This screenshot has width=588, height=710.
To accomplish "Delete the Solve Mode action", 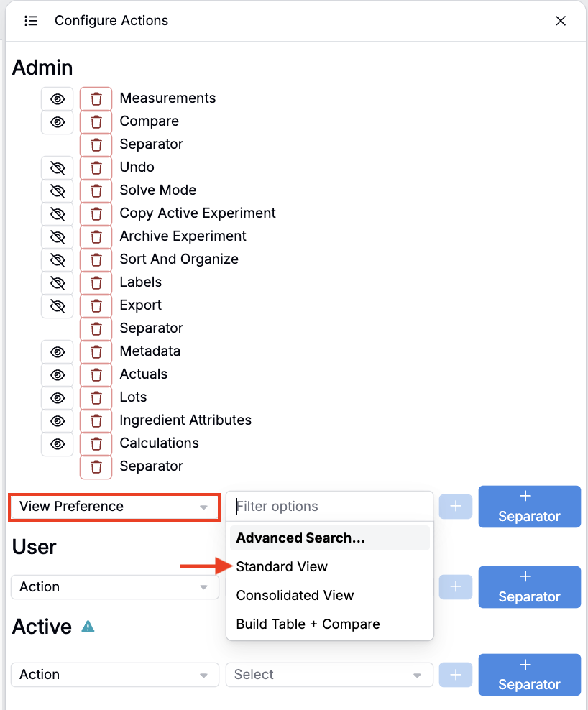I will (x=96, y=190).
